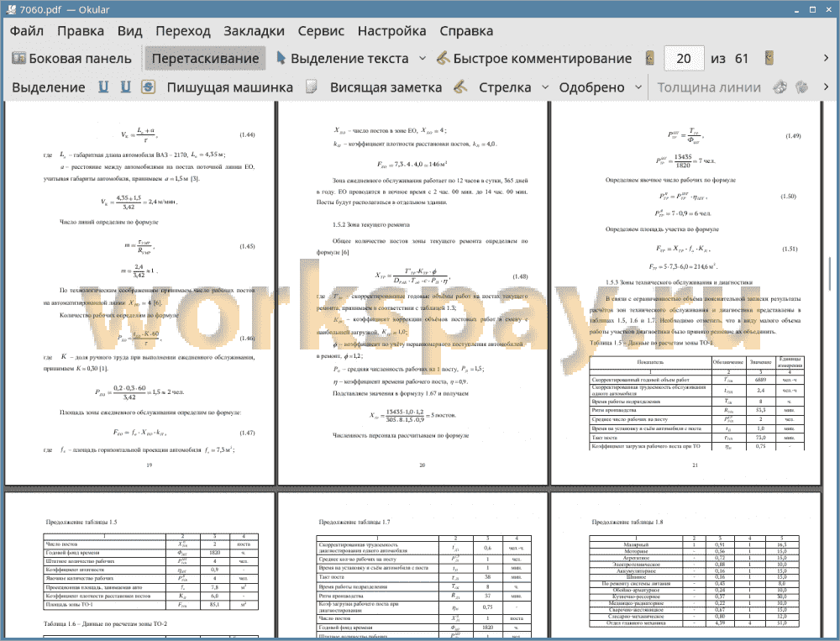
Task: Click the caption 'Таблица 1.6 – Данные по расчетам зоны ТО-2'
Action: [105, 624]
